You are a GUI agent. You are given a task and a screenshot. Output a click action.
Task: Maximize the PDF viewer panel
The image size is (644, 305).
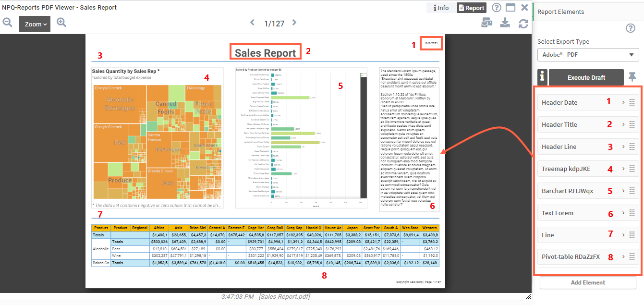[510, 8]
